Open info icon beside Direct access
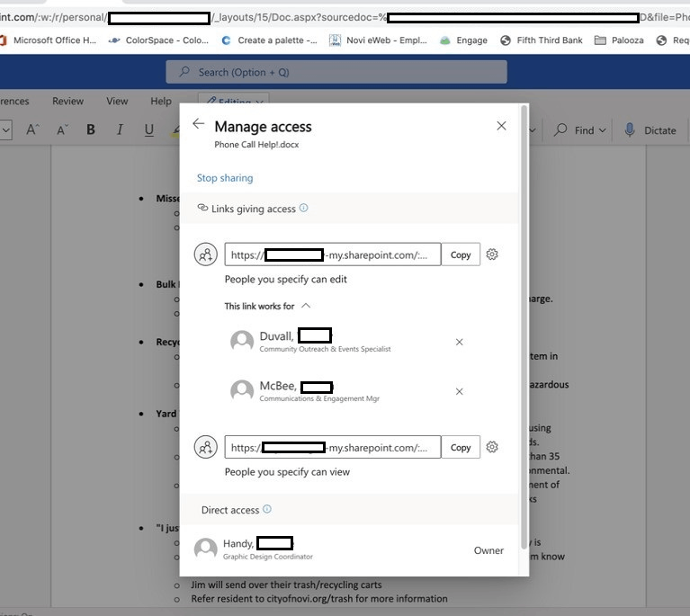Screen dimensions: 690x616 click(x=267, y=509)
